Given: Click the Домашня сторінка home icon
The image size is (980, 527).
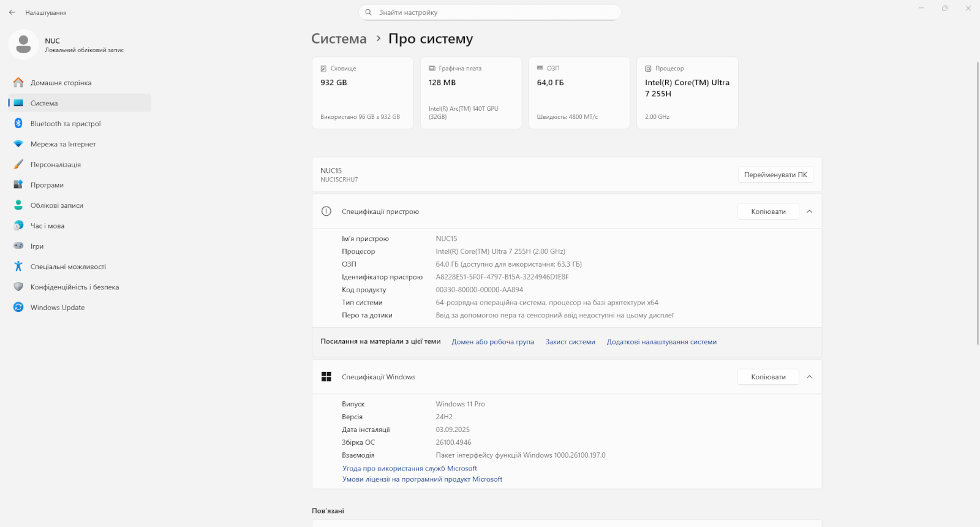Looking at the screenshot, I should pos(18,83).
